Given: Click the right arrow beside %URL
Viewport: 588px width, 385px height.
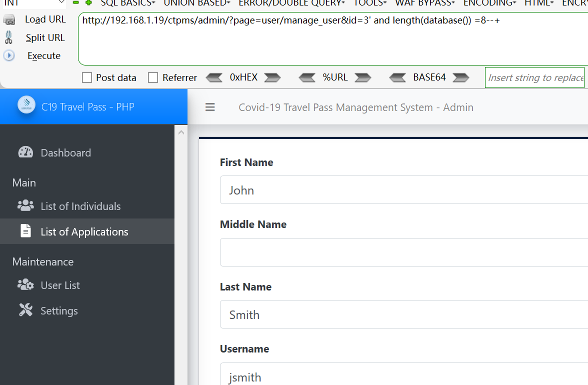Looking at the screenshot, I should point(362,77).
